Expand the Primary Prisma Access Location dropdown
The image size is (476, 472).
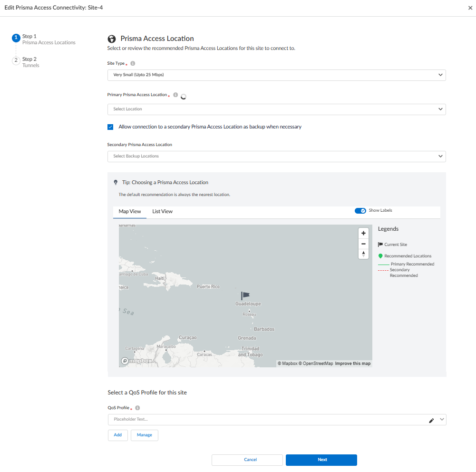tap(276, 109)
